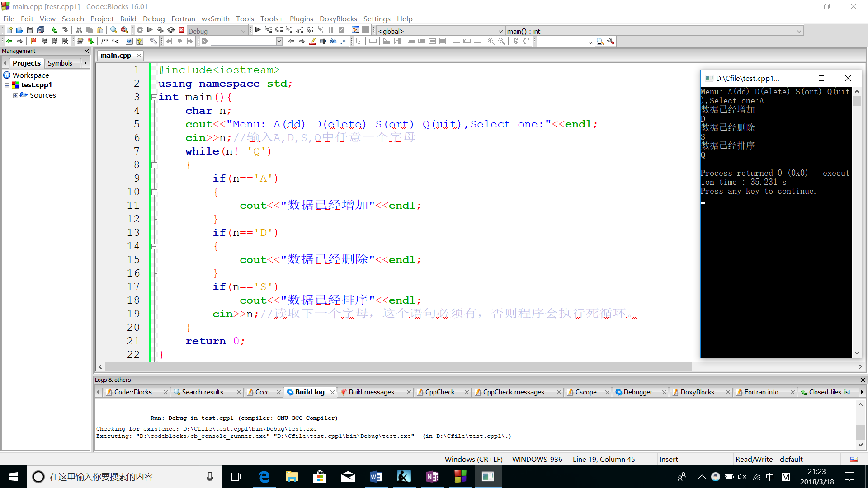Image resolution: width=868 pixels, height=488 pixels.
Task: Open the Find dialog via magnifier icon
Action: point(113,30)
